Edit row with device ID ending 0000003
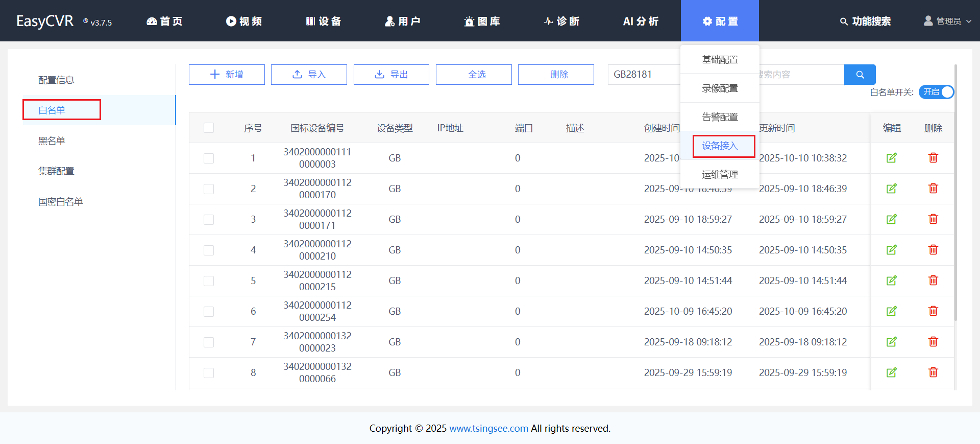This screenshot has width=980, height=444. [892, 158]
